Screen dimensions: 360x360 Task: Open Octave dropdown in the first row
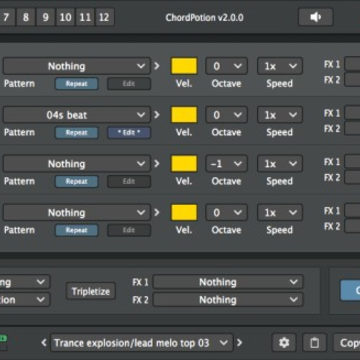coord(226,66)
